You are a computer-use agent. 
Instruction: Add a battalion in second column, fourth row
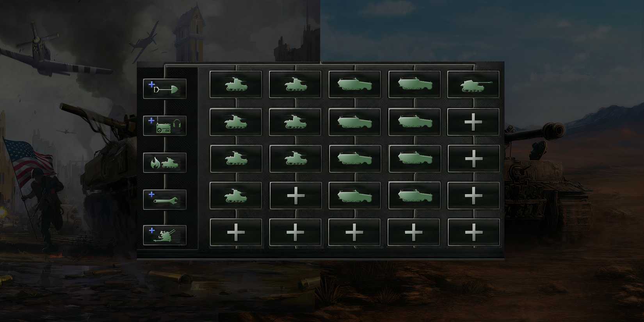point(295,196)
